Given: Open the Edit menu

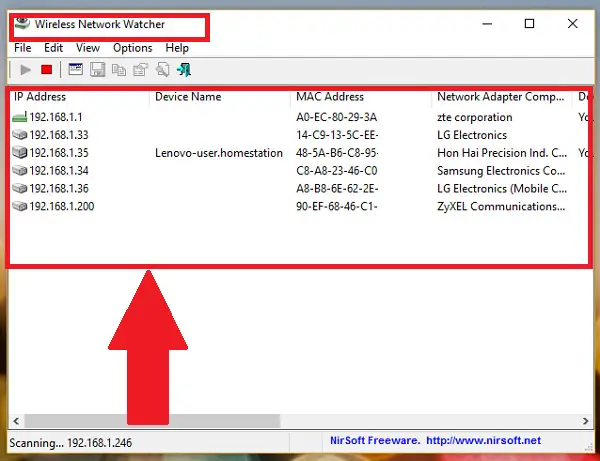Looking at the screenshot, I should tap(53, 48).
